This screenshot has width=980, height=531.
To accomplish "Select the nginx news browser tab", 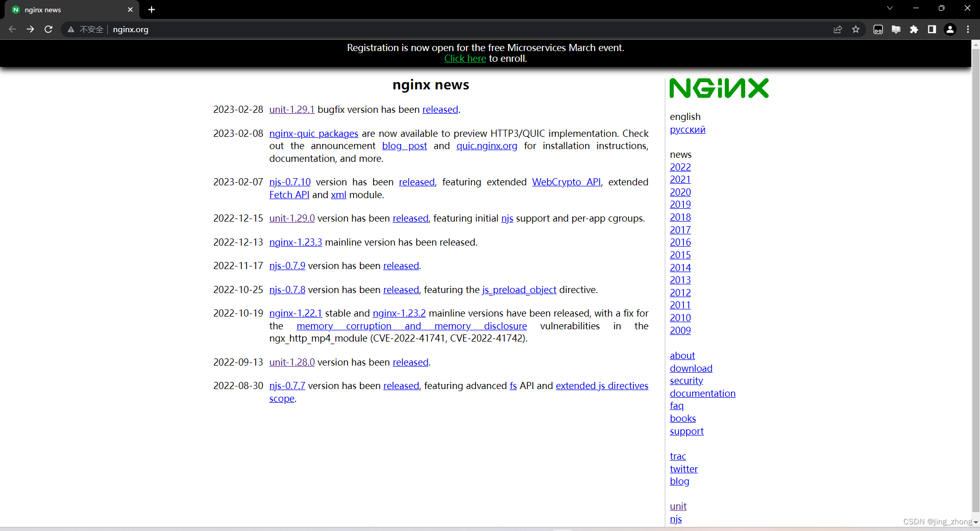I will pyautogui.click(x=71, y=10).
